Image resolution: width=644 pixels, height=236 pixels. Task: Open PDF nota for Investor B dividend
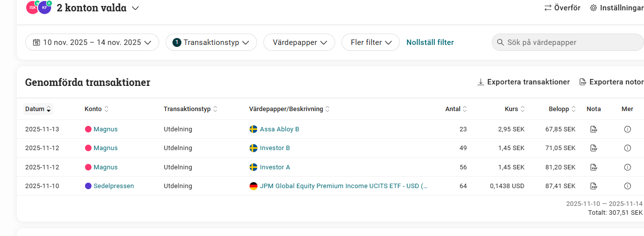click(x=594, y=148)
